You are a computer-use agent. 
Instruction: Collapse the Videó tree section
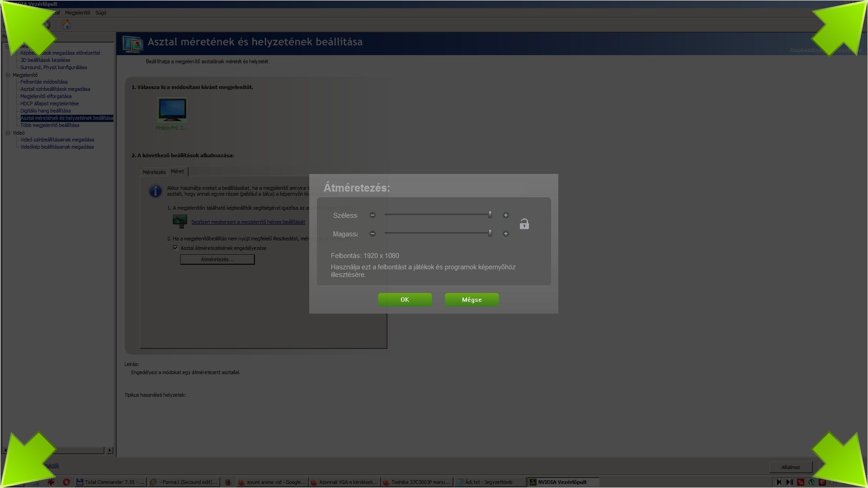click(x=8, y=133)
